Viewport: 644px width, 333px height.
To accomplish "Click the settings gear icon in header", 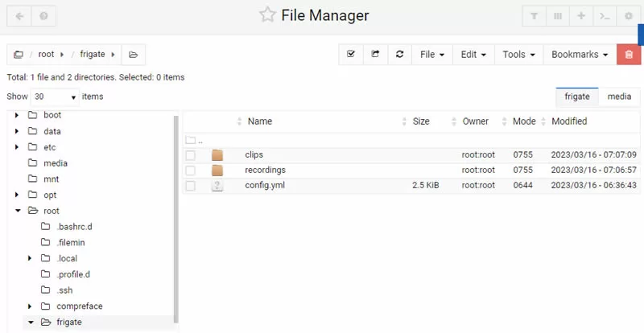I will coord(629,16).
